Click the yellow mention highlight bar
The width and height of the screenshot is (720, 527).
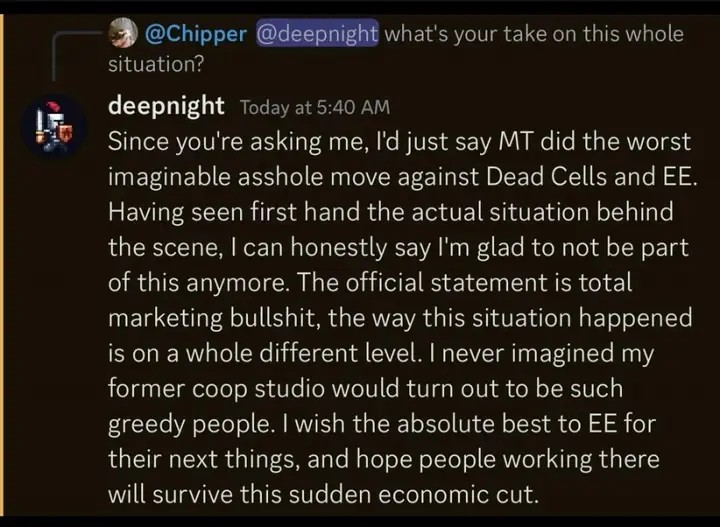click(3, 260)
